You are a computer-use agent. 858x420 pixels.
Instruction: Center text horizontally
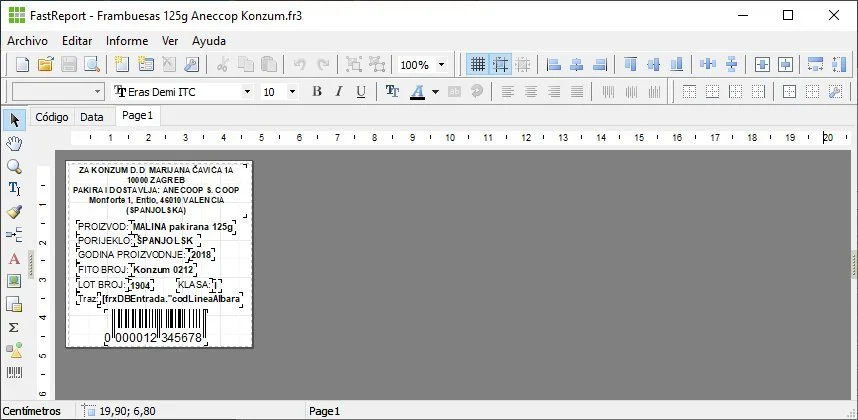click(x=530, y=91)
